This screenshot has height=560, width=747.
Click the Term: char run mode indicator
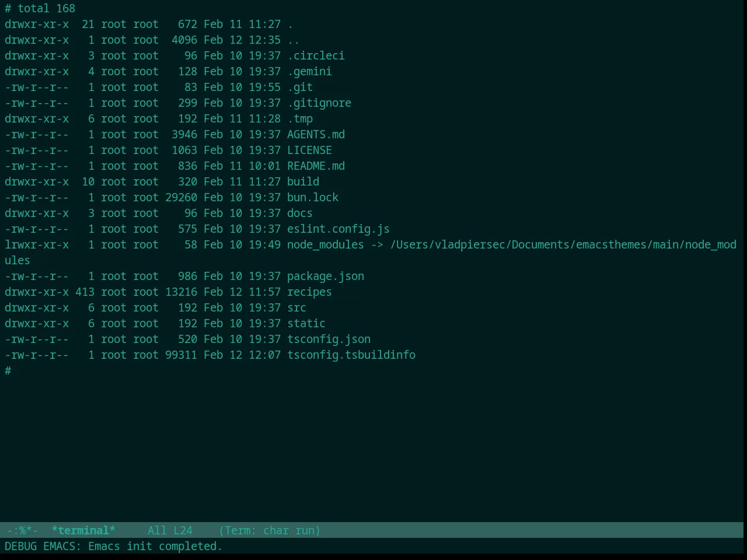click(270, 530)
